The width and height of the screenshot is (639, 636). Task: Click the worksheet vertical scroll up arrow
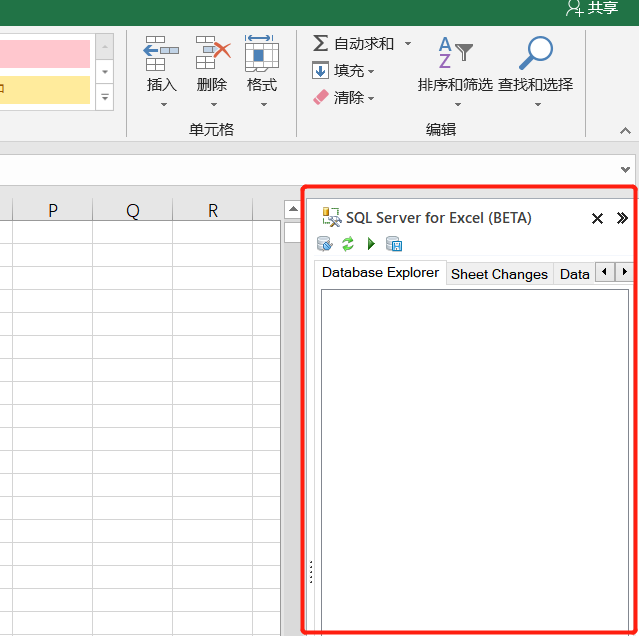[293, 209]
